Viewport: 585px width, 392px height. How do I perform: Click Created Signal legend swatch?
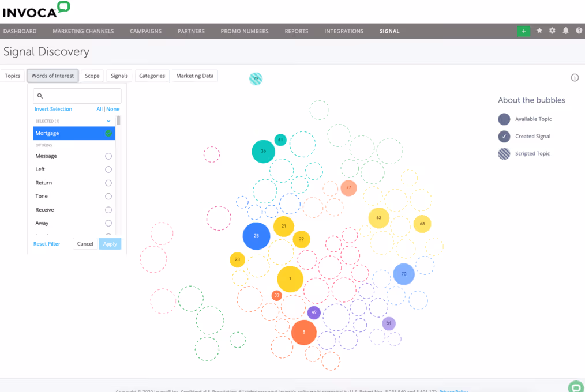504,137
